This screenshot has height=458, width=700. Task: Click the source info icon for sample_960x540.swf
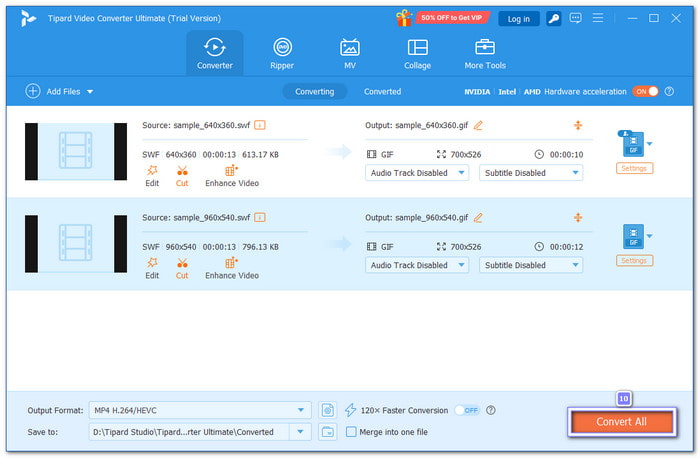click(x=260, y=217)
